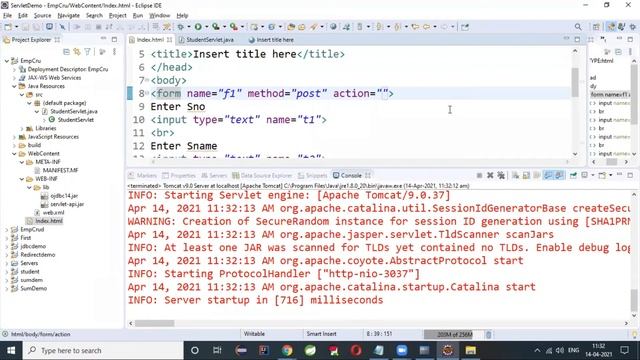The width and height of the screenshot is (640, 360).
Task: Maximize the Console view icon
Action: 630,175
